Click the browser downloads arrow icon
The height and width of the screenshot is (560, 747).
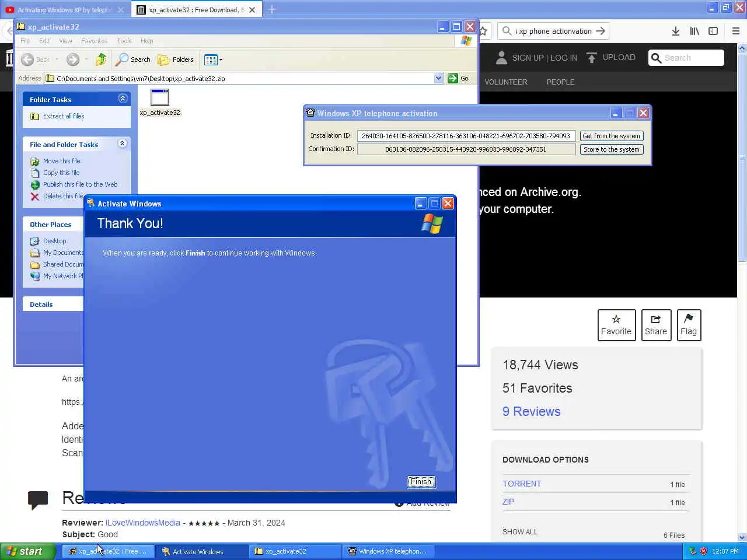coord(675,31)
